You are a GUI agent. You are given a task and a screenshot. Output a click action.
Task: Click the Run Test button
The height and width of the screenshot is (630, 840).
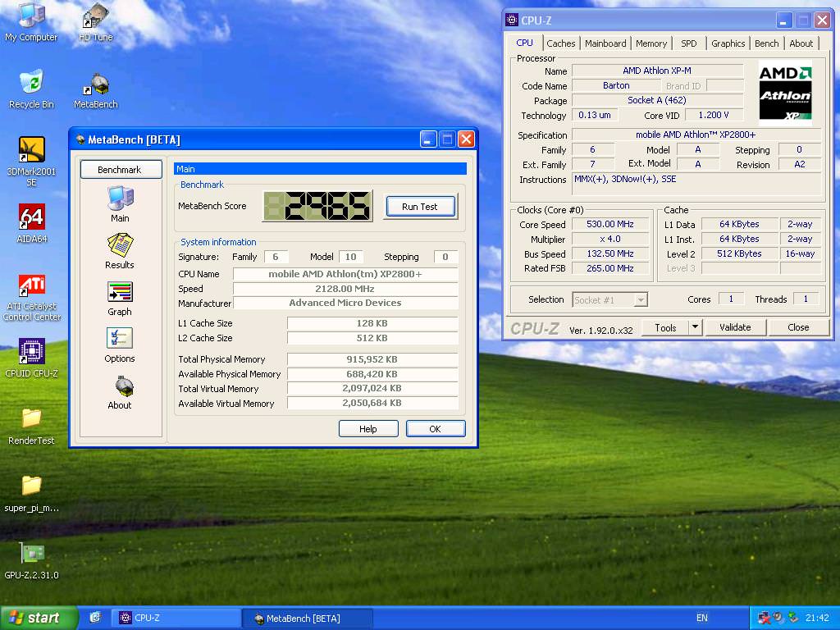pyautogui.click(x=420, y=206)
